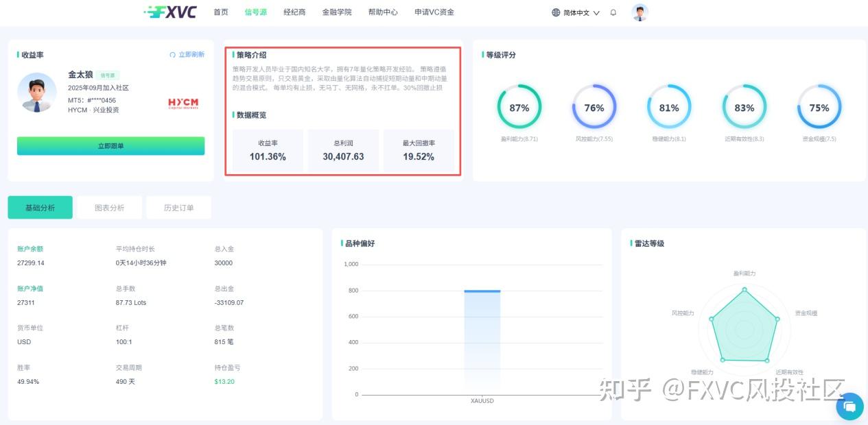
Task: Click the 总利润 30,407.63 data card
Action: (x=343, y=150)
